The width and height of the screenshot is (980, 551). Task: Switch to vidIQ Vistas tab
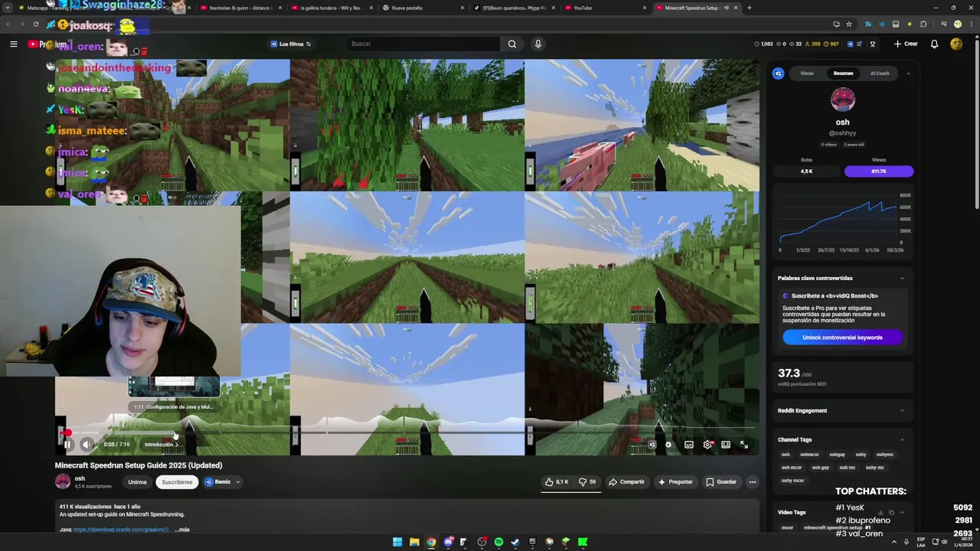point(807,73)
